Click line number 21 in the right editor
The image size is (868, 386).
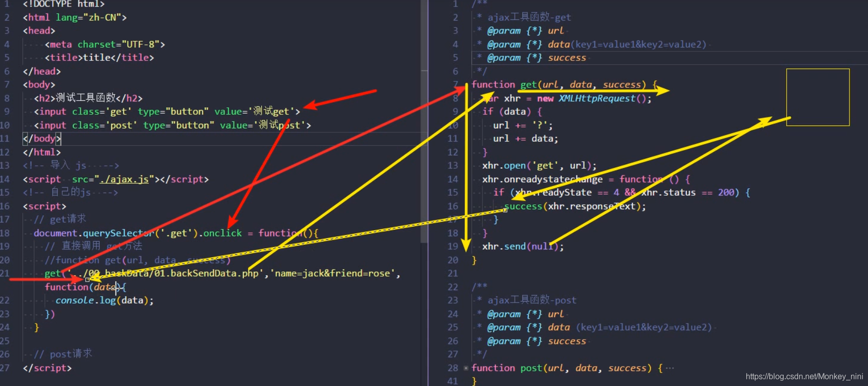click(452, 274)
